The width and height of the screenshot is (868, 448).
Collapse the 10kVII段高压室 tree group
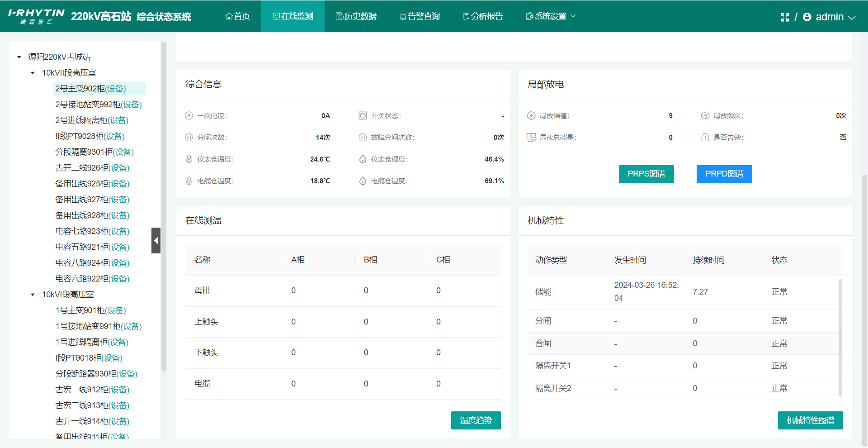click(x=33, y=73)
